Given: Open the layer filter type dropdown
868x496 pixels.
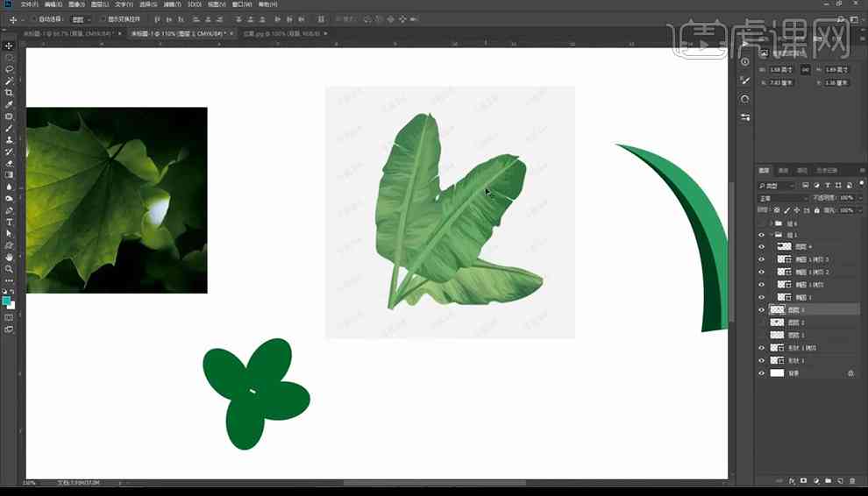Looking at the screenshot, I should (x=777, y=186).
